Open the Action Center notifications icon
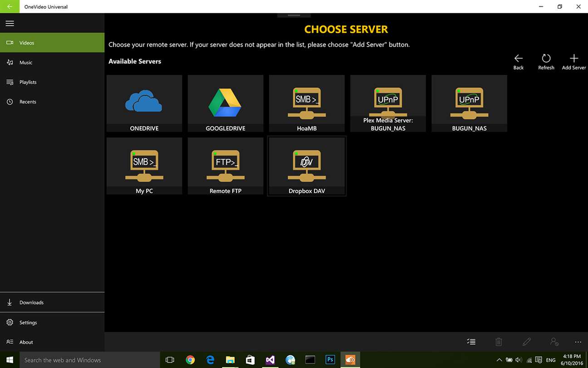Viewport: 588px width, 368px height. point(538,360)
